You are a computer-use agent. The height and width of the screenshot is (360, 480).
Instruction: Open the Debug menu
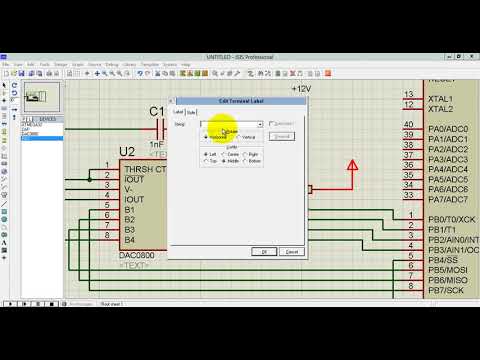pyautogui.click(x=112, y=64)
